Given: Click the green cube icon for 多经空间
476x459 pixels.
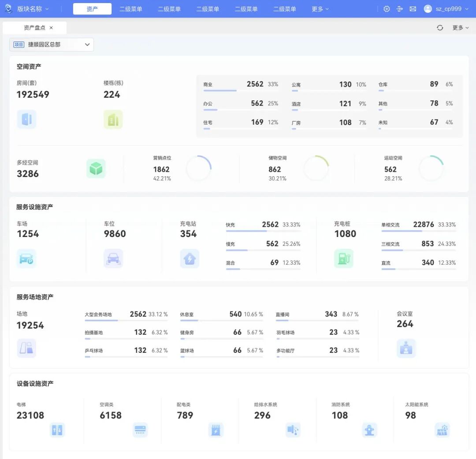Looking at the screenshot, I should [x=96, y=168].
